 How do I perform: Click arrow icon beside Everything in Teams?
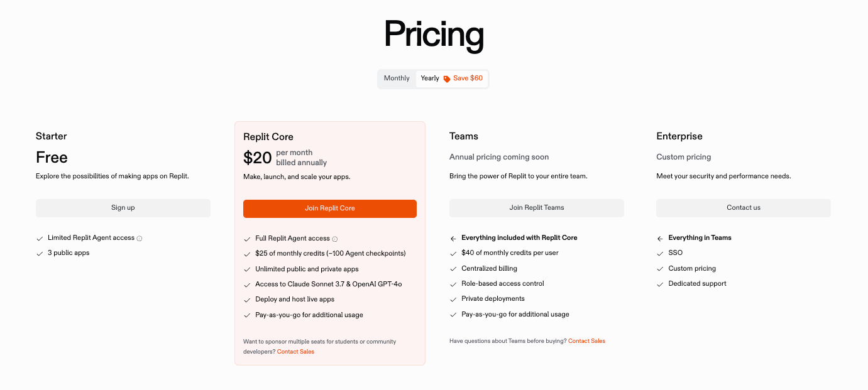pos(660,239)
